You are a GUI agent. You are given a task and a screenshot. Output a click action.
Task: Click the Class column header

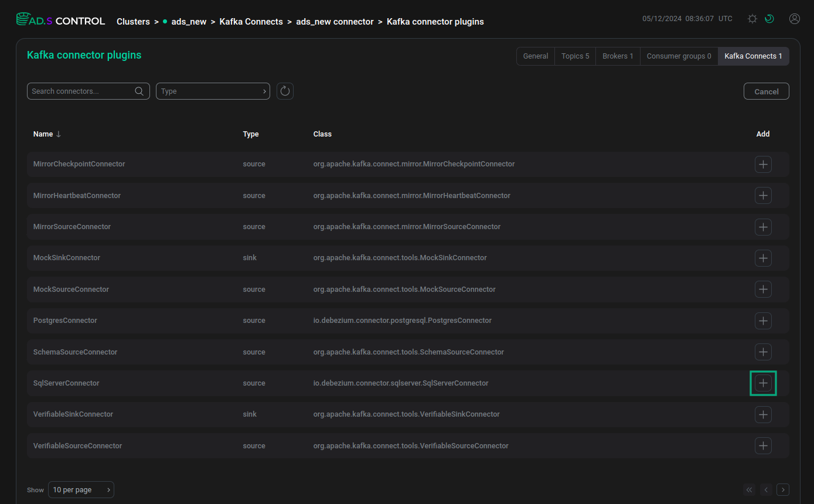point(322,134)
